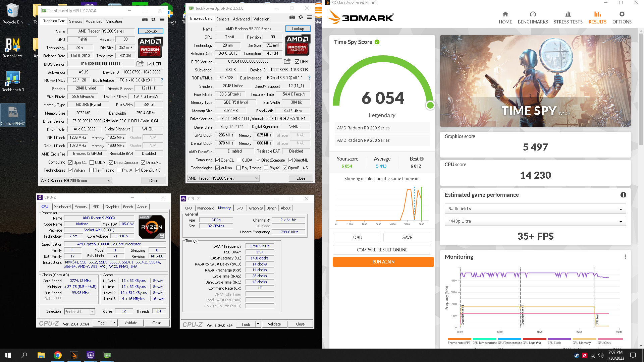The image size is (644, 362).
Task: Expand GPU selector dropdown in left GPU-Z
Action: pyautogui.click(x=76, y=181)
